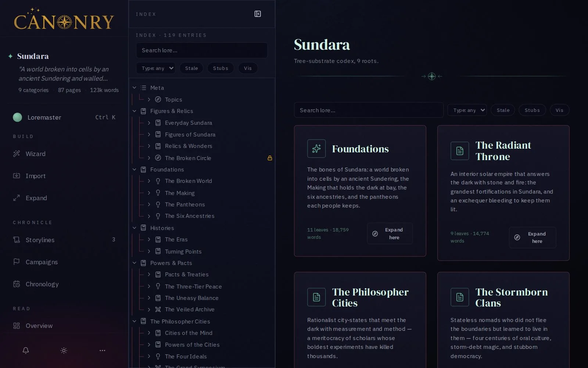Click the Overview grid icon
Image resolution: width=588 pixels, height=368 pixels.
coord(17,326)
